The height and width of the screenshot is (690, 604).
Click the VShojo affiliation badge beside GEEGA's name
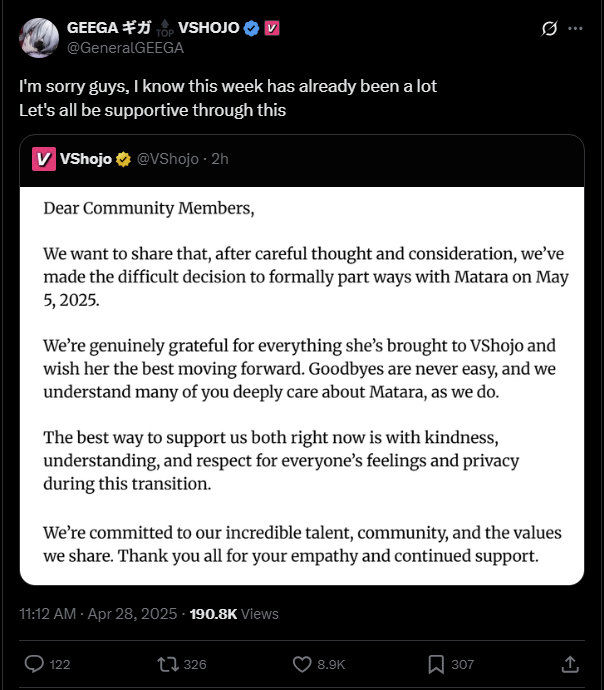pos(271,28)
